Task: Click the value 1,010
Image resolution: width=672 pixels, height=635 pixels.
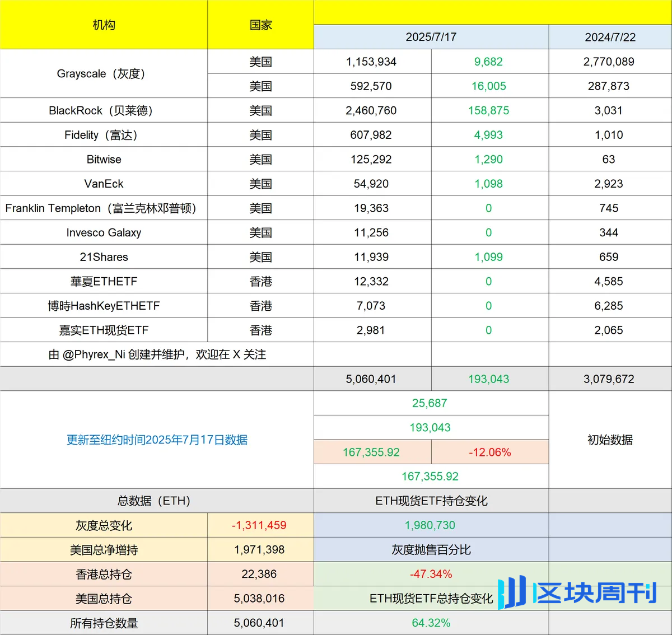Action: click(x=609, y=135)
